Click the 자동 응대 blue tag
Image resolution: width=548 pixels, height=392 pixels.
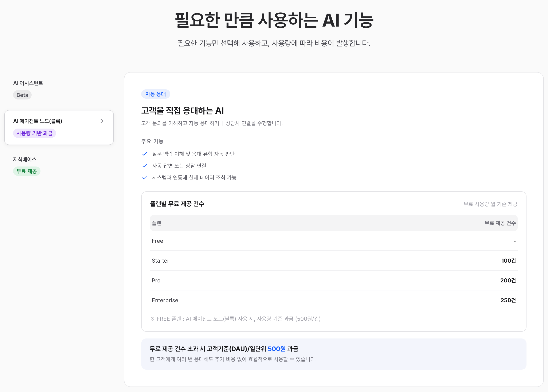click(156, 94)
